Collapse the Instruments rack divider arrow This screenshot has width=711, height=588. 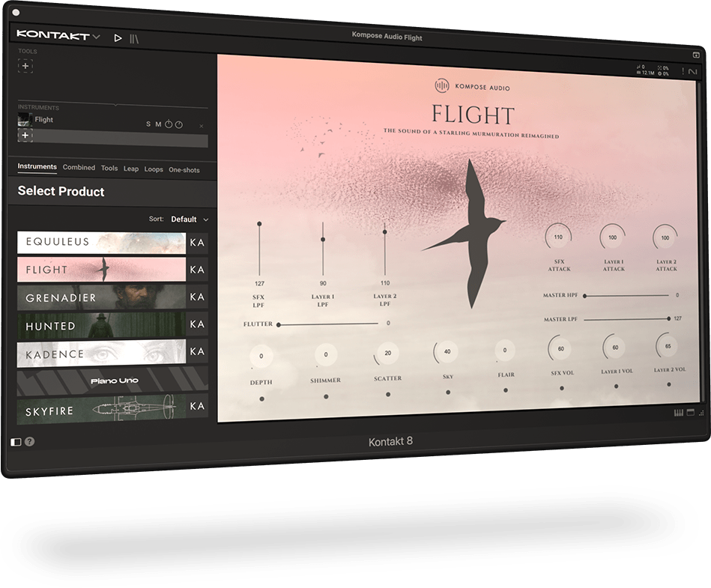click(x=115, y=105)
